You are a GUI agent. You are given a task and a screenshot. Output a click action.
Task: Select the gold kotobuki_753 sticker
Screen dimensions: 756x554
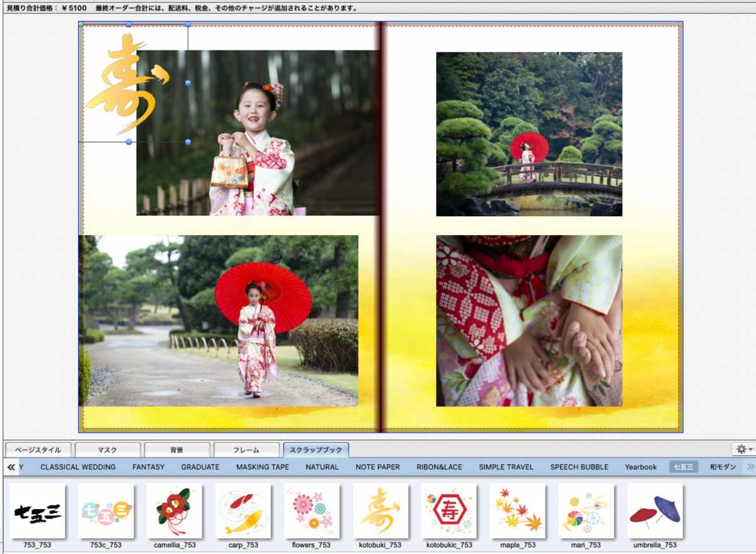coord(380,511)
